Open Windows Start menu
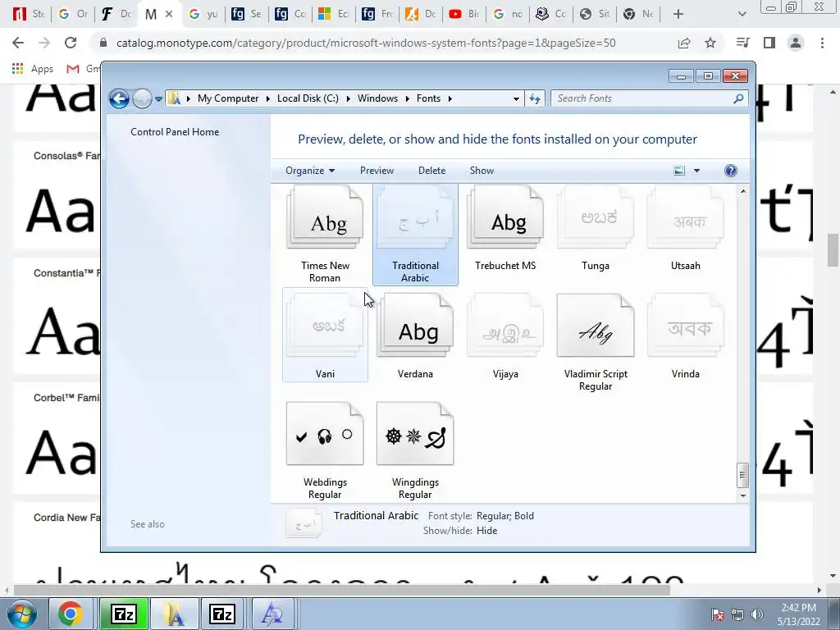This screenshot has height=630, width=840. pos(21,614)
